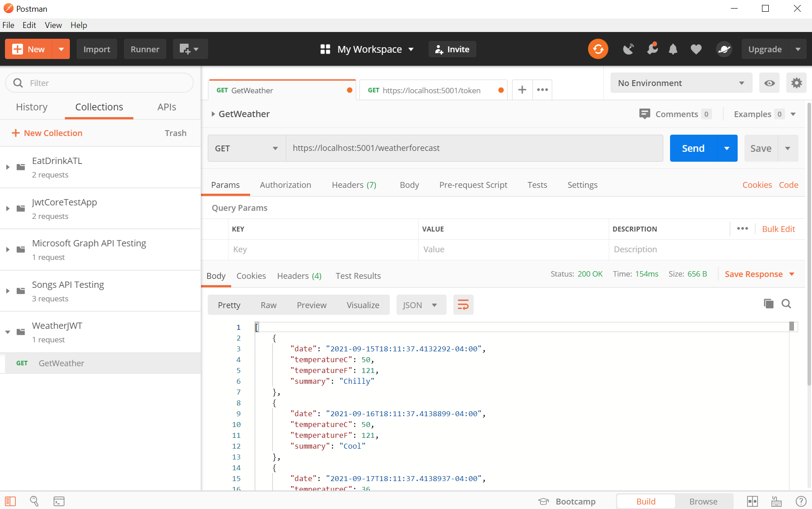Toggle two-pane view in status bar

pyautogui.click(x=752, y=501)
